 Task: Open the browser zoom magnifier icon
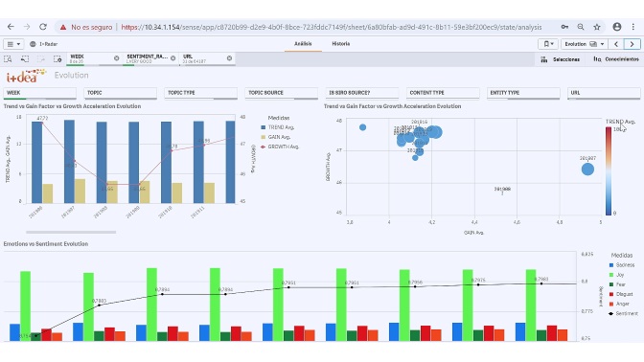pyautogui.click(x=581, y=27)
